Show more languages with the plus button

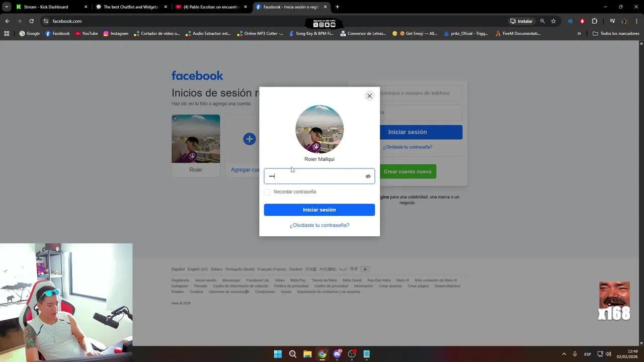(366, 269)
